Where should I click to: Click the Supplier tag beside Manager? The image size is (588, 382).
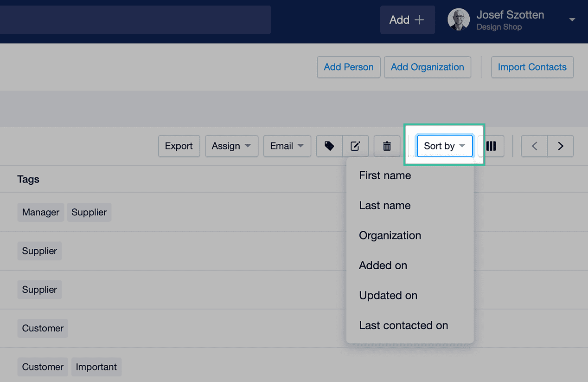89,212
